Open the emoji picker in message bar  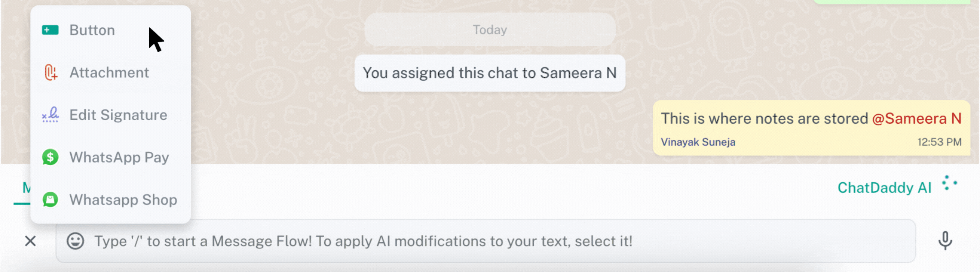[74, 241]
